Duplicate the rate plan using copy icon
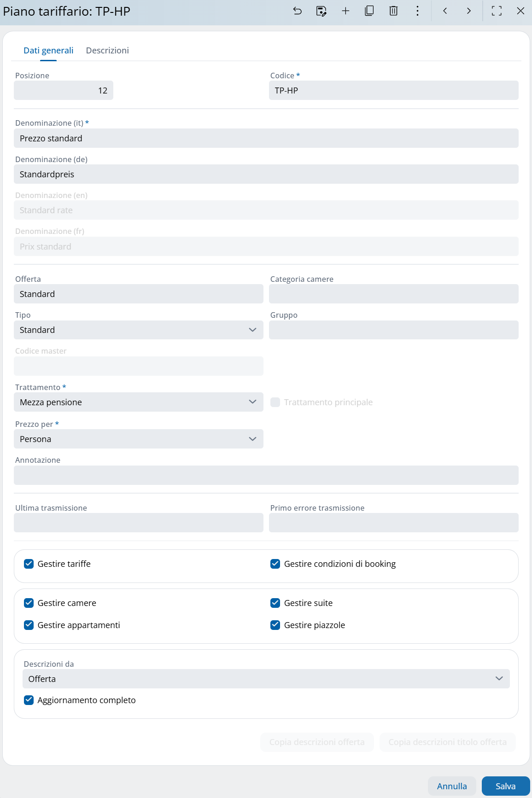Image resolution: width=532 pixels, height=798 pixels. [369, 11]
